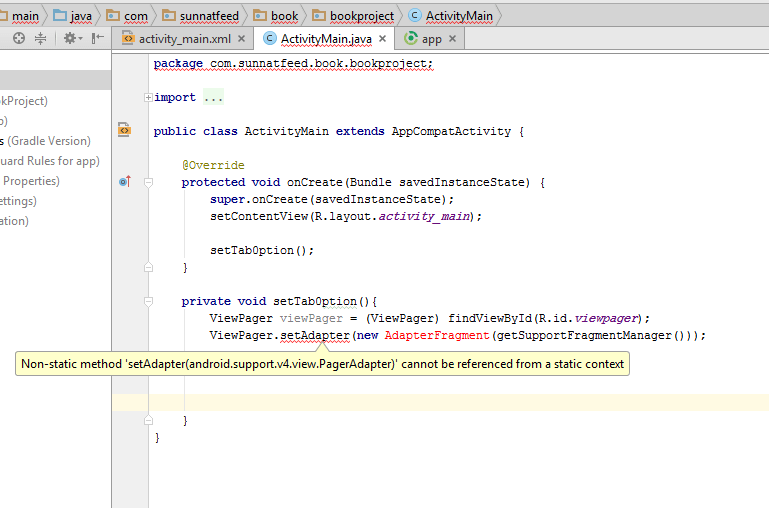Click the book breadcrumb package
Viewport: 769px width, 508px height.
pyautogui.click(x=276, y=16)
